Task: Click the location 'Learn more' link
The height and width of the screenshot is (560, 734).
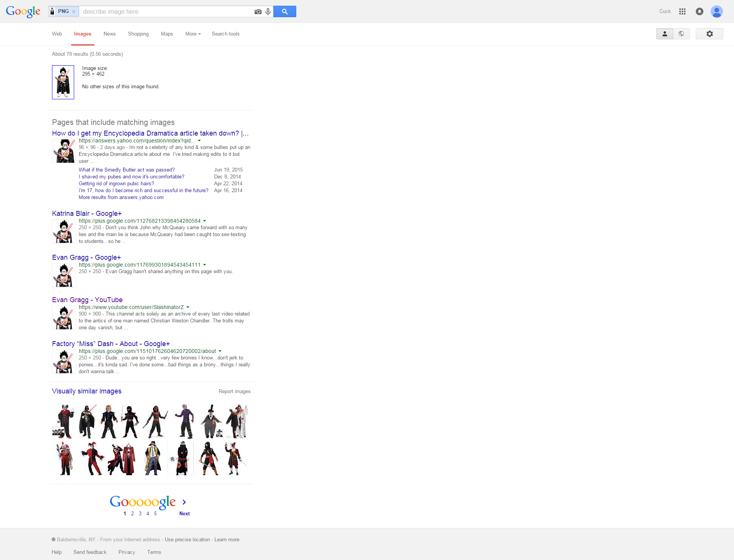Action: 227,540
